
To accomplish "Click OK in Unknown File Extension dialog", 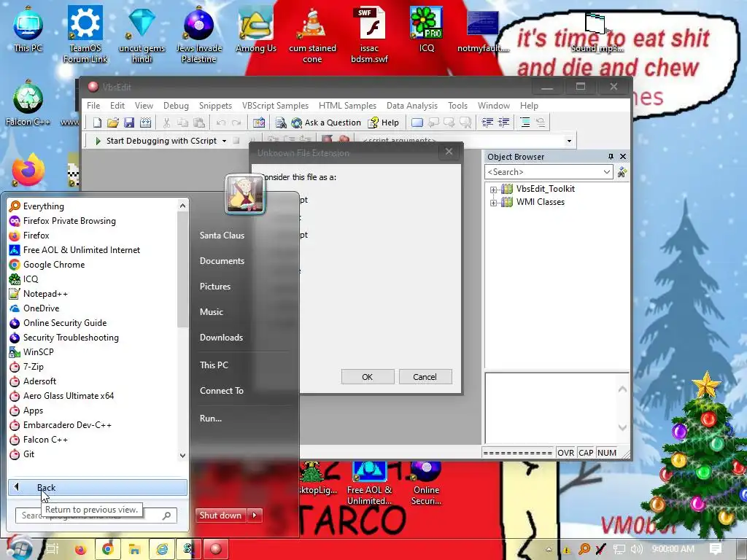I will click(368, 377).
